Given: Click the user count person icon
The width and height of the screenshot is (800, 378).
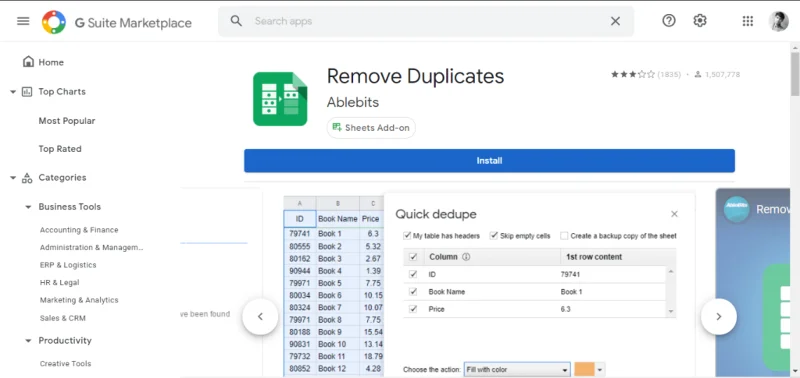Looking at the screenshot, I should click(697, 74).
